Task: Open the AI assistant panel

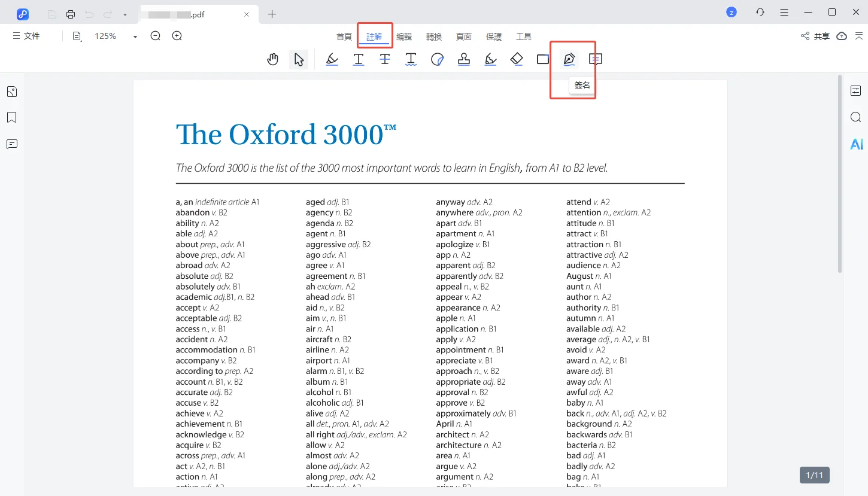Action: pos(856,144)
